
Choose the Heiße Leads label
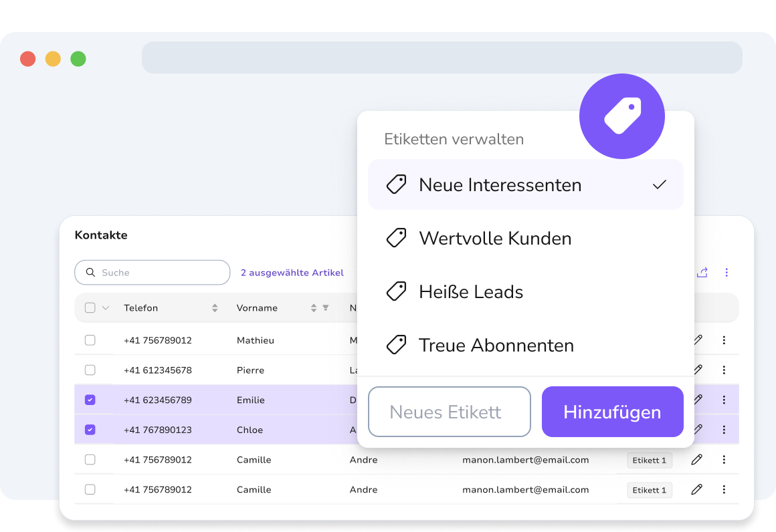526,291
